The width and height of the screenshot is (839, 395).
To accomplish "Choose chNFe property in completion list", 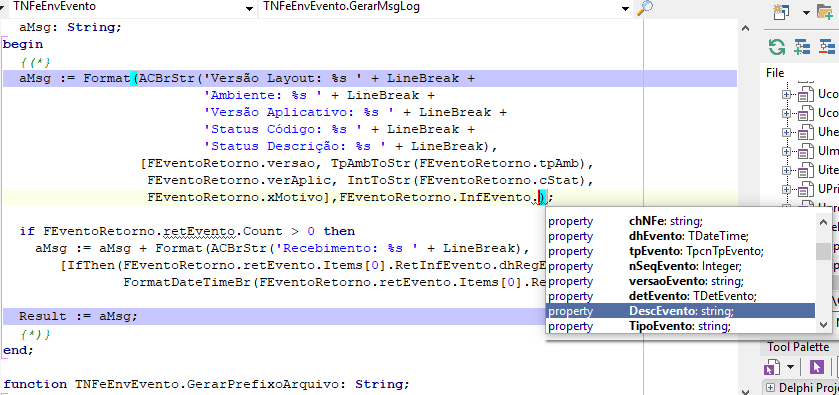I will coord(681,221).
